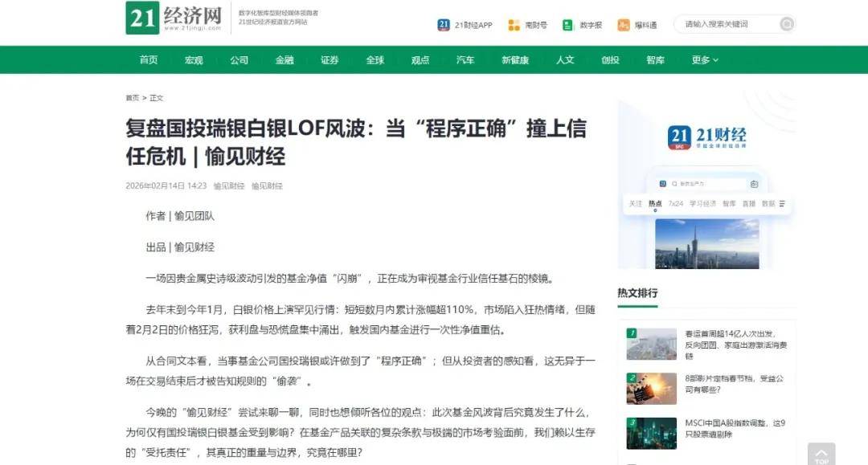Viewport: 868px width, 465px height.
Task: Expand the 更多 dropdown menu
Action: tap(705, 59)
